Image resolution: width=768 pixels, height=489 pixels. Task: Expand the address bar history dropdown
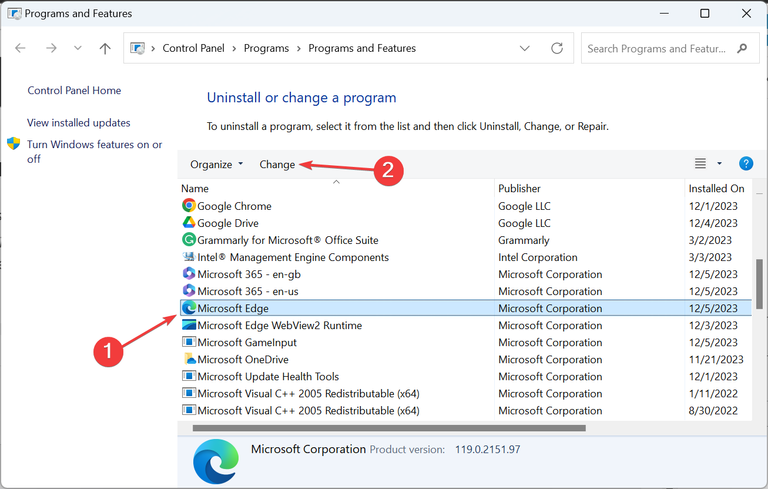coord(525,48)
